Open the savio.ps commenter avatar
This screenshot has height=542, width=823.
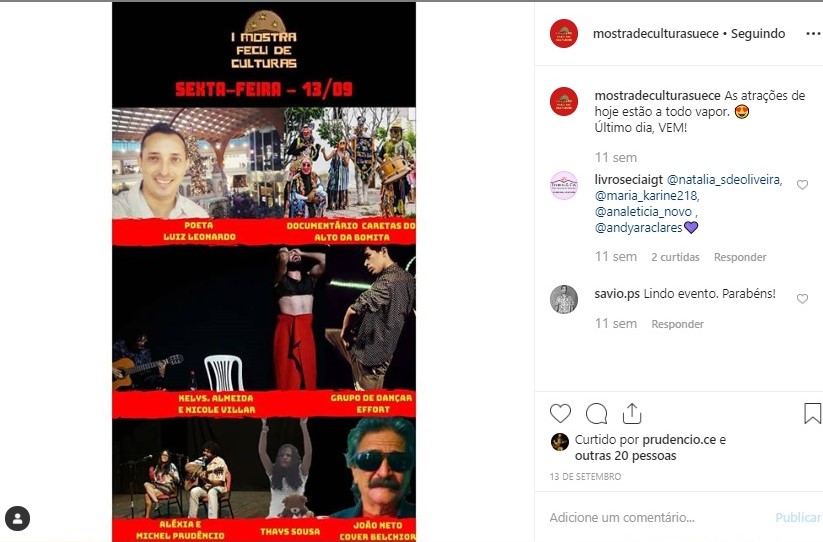pos(564,300)
